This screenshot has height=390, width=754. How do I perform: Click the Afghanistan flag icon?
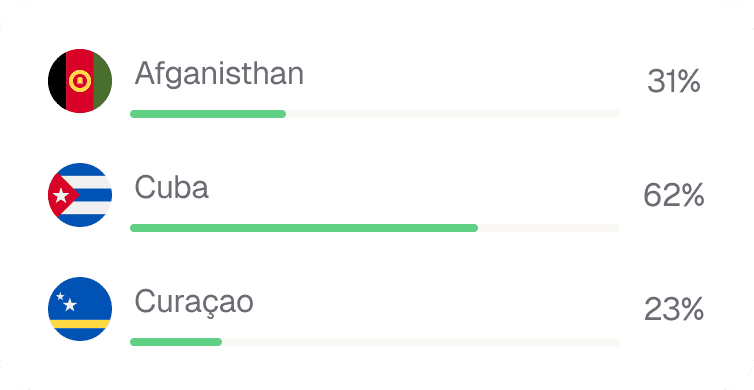point(80,81)
